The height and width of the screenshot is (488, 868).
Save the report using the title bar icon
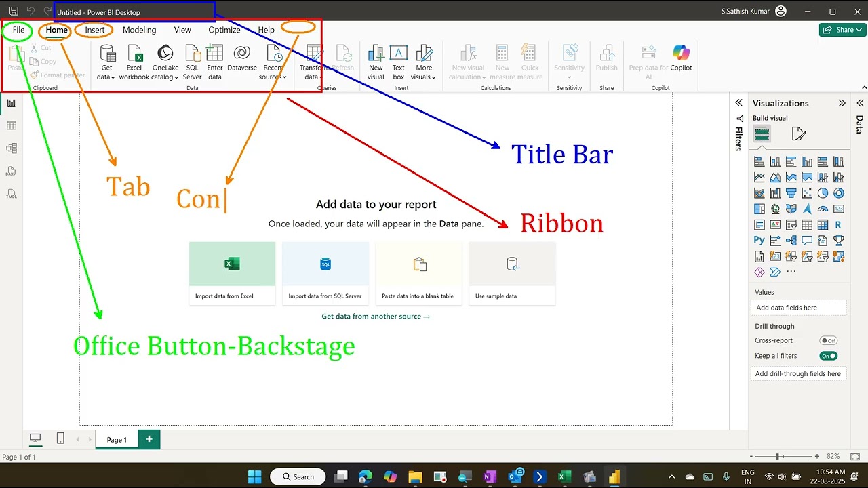(x=14, y=12)
